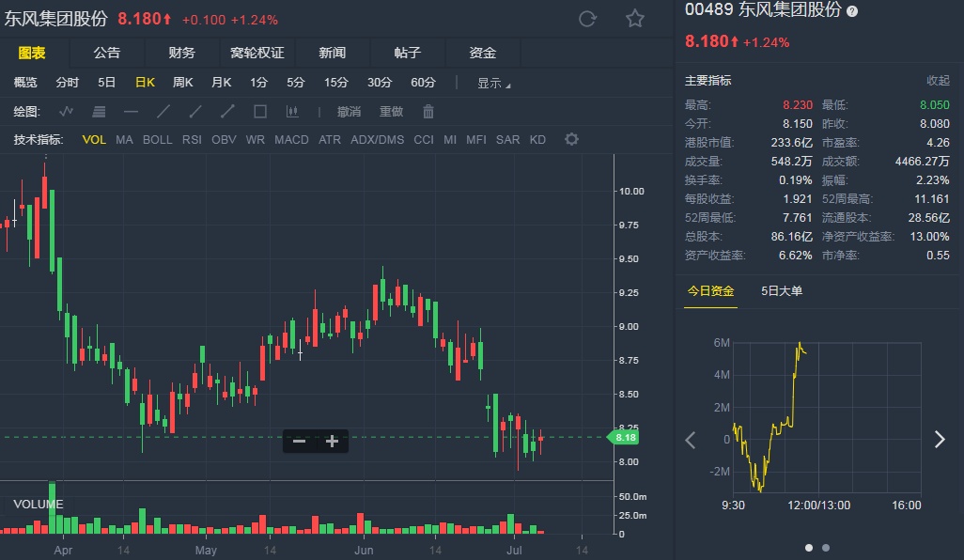Go to next fund flow panel
This screenshot has height=560, width=964.
[x=940, y=440]
